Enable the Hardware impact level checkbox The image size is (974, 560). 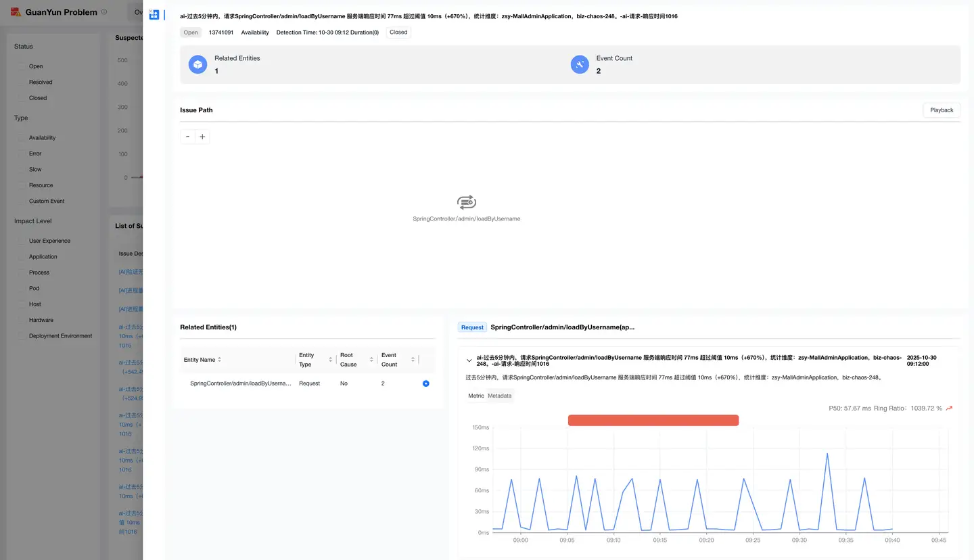[x=21, y=320]
